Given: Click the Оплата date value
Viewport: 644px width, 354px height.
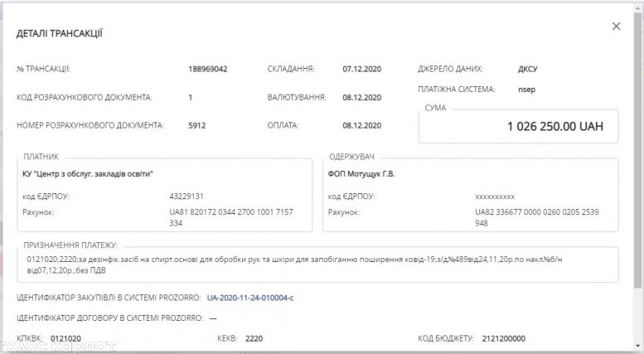Looking at the screenshot, I should pyautogui.click(x=361, y=126).
